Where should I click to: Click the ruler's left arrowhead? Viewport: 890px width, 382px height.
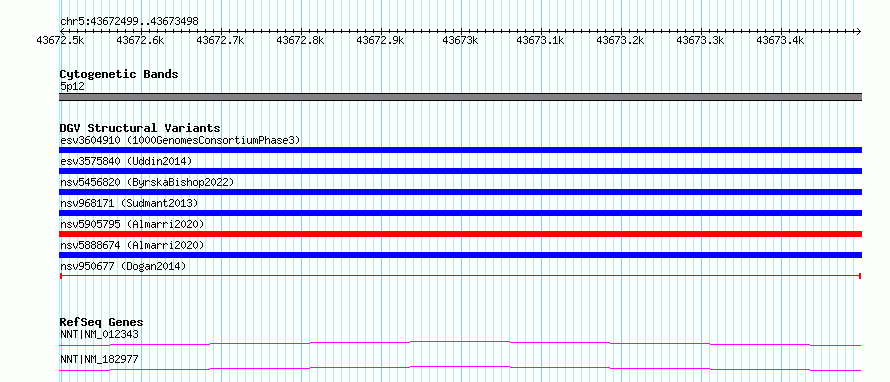point(62,31)
